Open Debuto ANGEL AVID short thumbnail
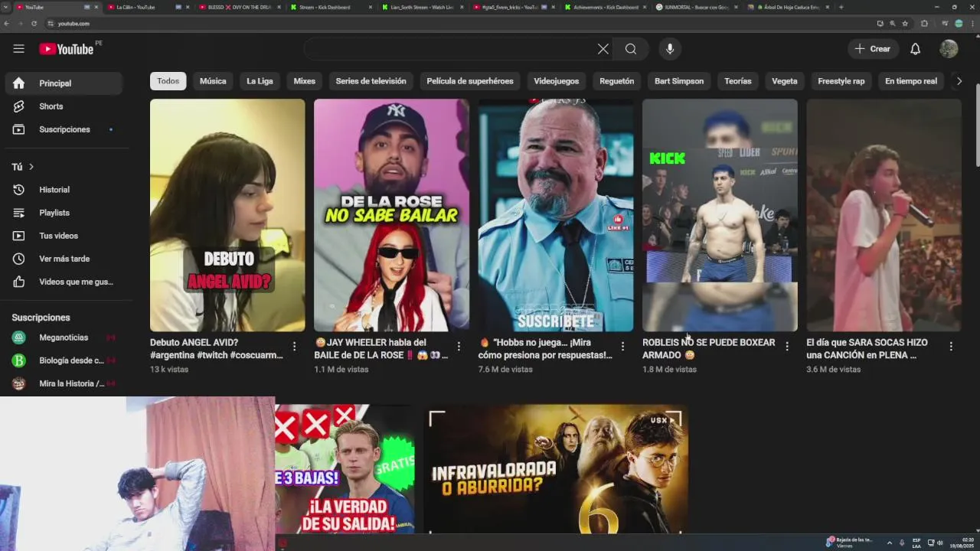Viewport: 980px width, 551px height. (227, 215)
